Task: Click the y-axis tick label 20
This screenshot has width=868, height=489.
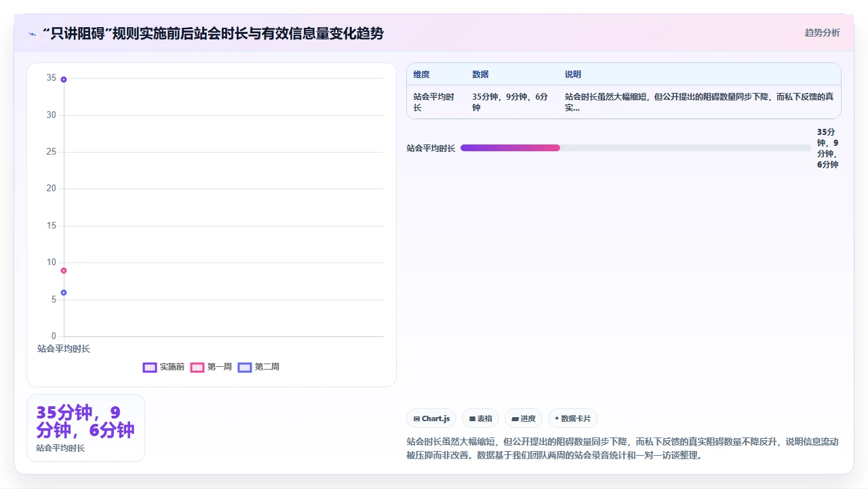Action: click(52, 189)
